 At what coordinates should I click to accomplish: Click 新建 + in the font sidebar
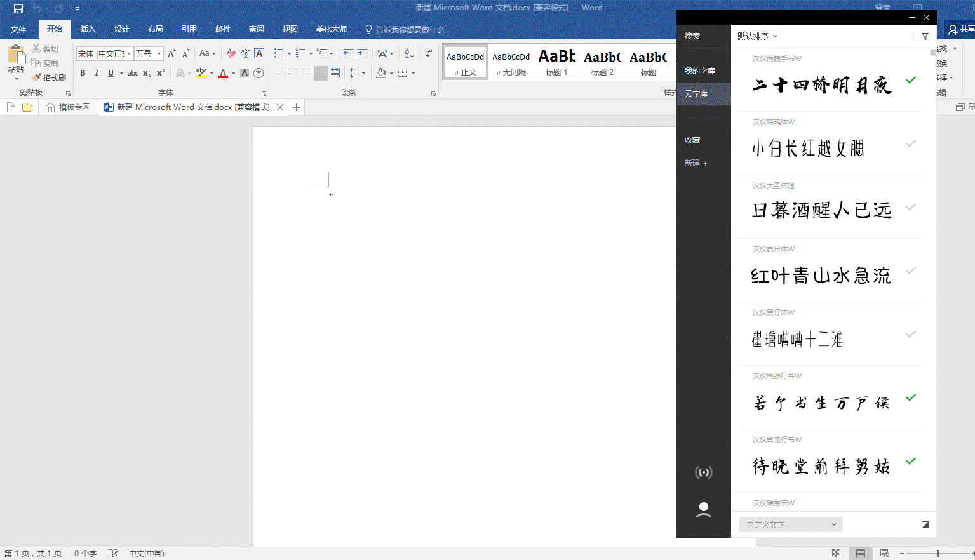[x=696, y=163]
